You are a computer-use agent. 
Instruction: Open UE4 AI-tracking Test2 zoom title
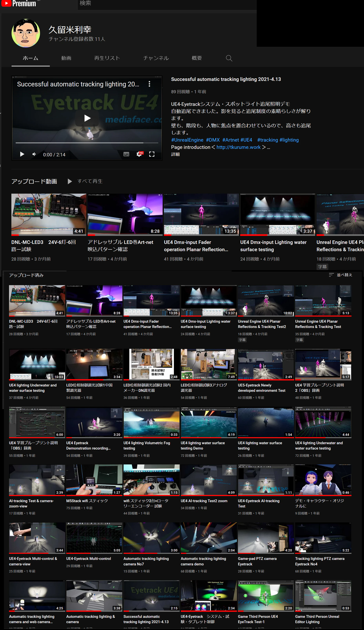(x=204, y=501)
